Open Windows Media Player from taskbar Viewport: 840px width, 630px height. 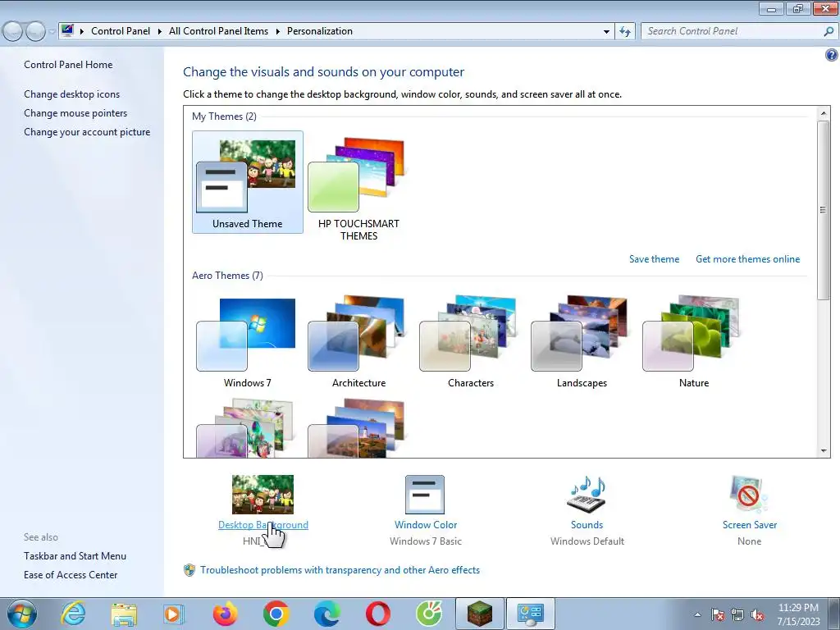click(x=173, y=614)
